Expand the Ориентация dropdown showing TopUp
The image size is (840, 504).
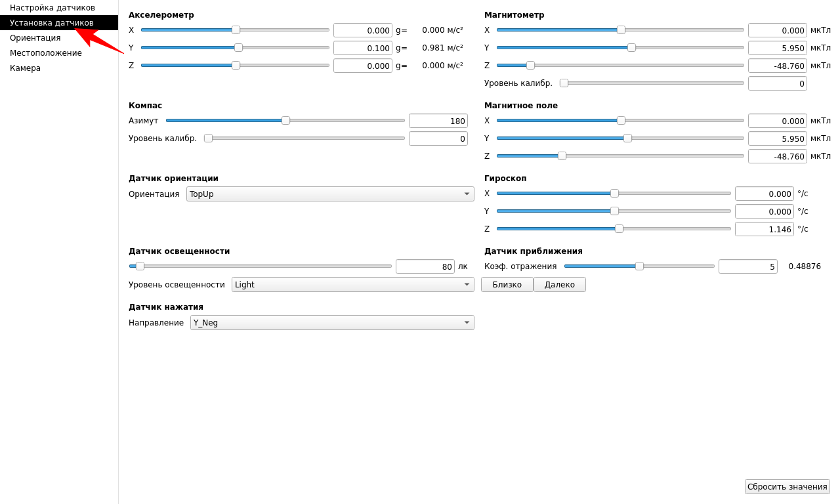330,194
